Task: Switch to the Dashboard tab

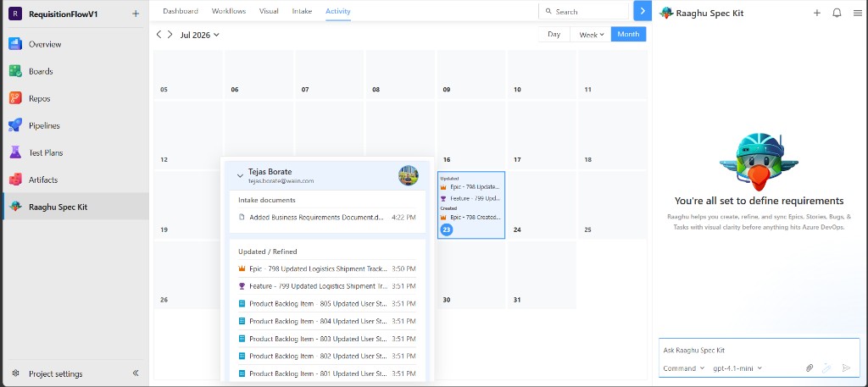Action: click(181, 11)
